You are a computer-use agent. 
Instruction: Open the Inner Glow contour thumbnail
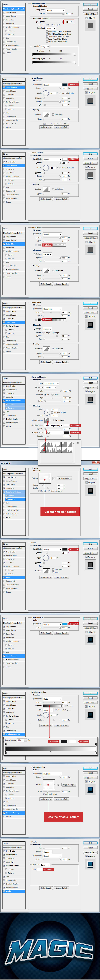pyautogui.click(x=46, y=349)
